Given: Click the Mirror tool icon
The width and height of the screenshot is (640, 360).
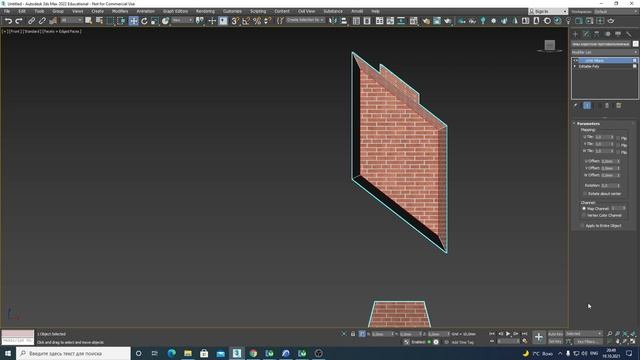Looking at the screenshot, I should click(333, 20).
